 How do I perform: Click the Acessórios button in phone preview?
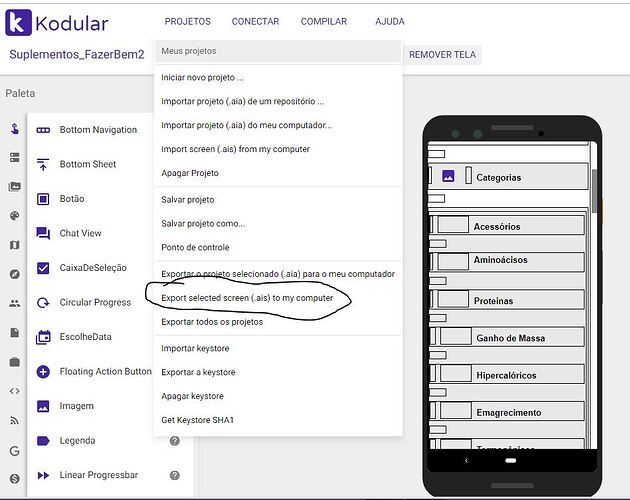pyautogui.click(x=507, y=225)
